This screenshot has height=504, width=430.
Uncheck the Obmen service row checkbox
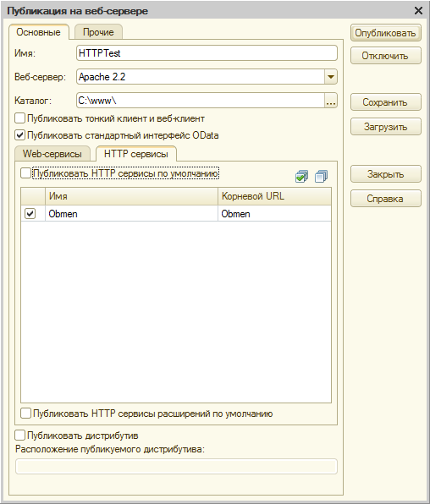30,213
